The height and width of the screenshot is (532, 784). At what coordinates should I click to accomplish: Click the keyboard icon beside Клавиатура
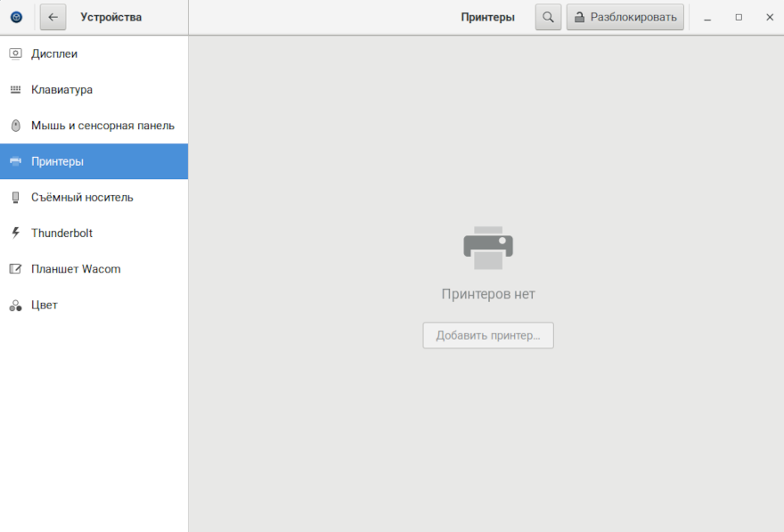[15, 90]
